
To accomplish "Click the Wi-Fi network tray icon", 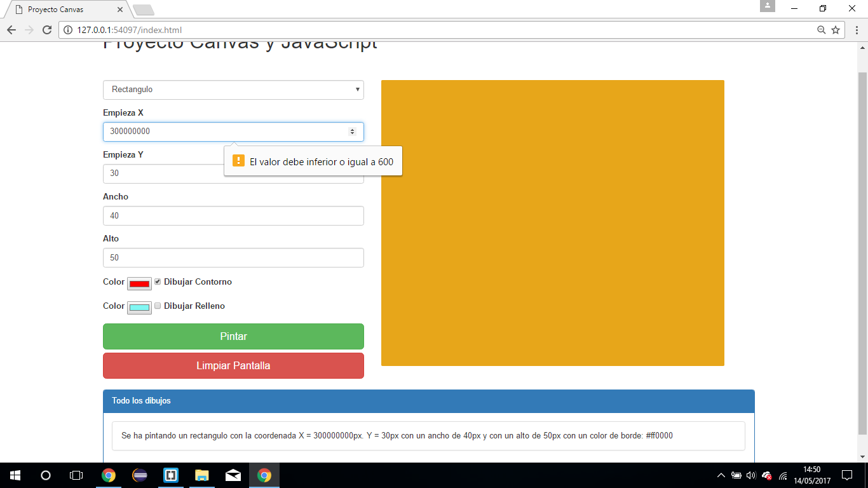I will click(783, 475).
